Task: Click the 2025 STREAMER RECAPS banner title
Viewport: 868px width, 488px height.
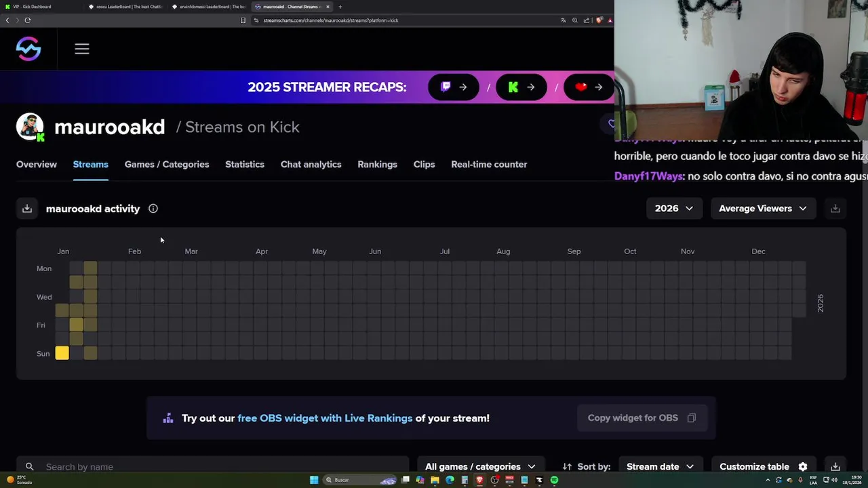Action: click(x=327, y=87)
